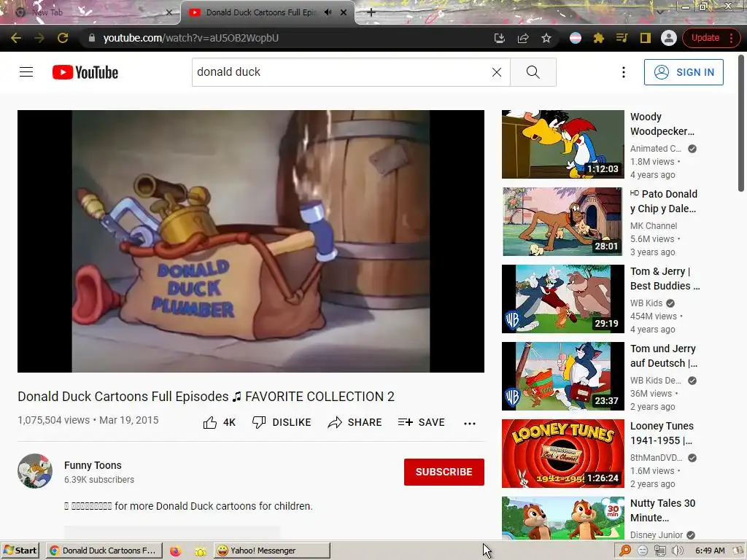Screen dimensions: 747x560
Task: Open the yellow bug icon on taskbar
Action: (200, 551)
